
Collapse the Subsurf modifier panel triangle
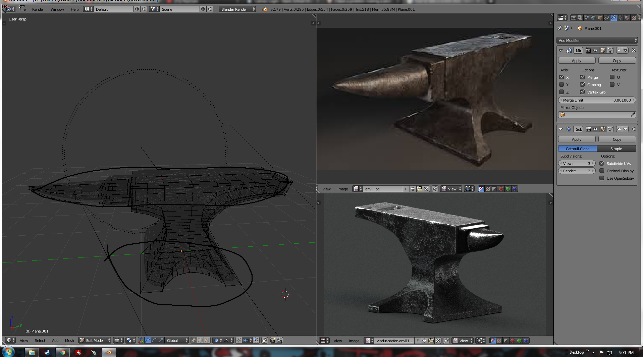click(561, 129)
